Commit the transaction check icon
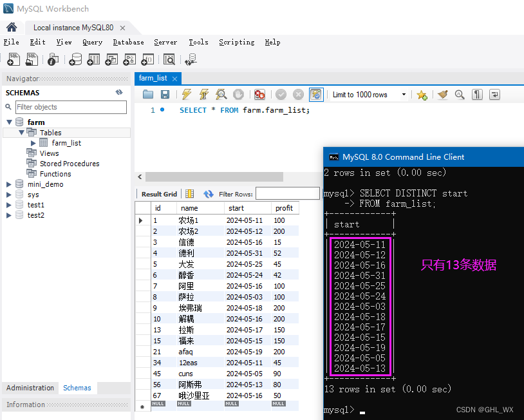524x420 pixels. 281,95
